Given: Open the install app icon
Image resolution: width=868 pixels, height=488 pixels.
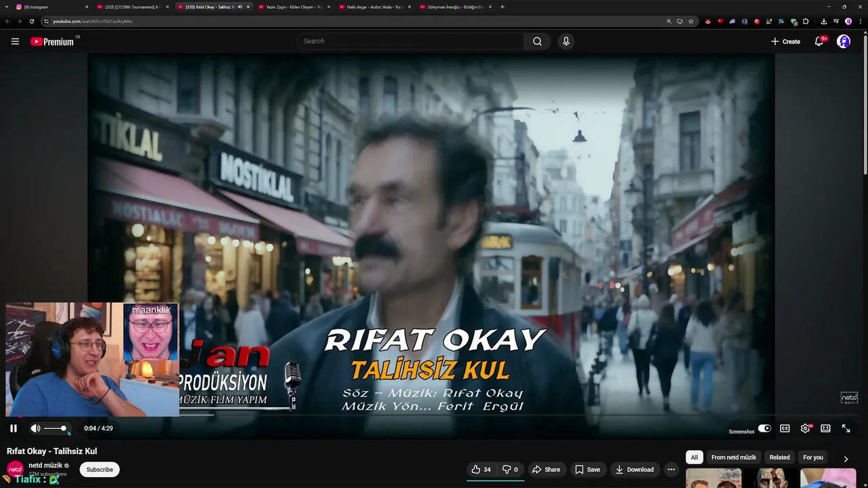Looking at the screenshot, I should [679, 21].
